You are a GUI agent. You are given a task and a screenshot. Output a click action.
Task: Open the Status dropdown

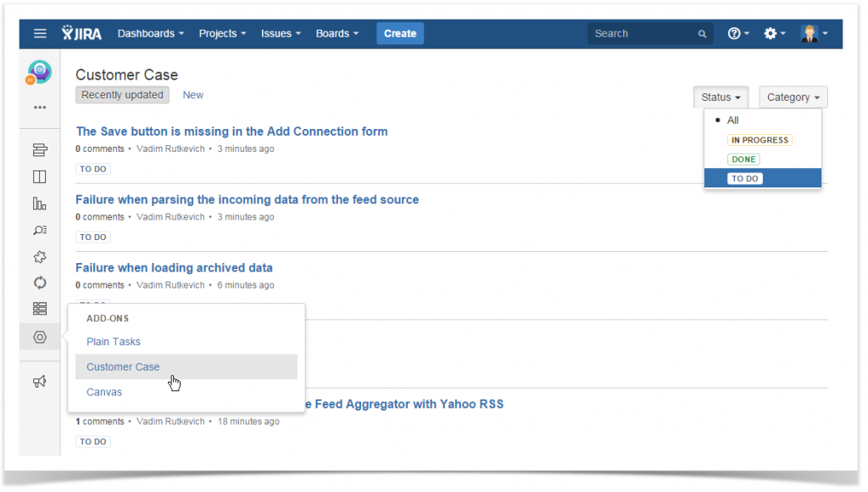(721, 97)
